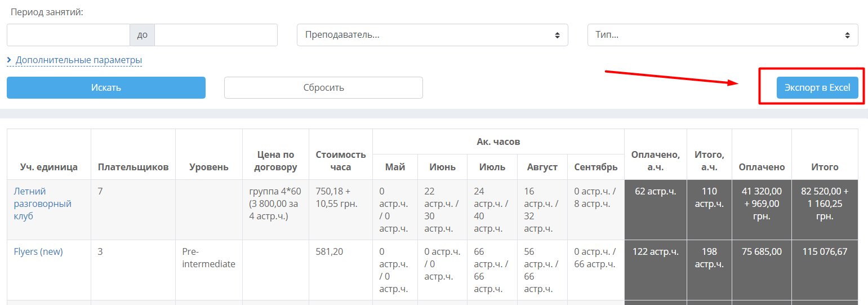Viewport: 868px width, 305px height.
Task: Open the Flyers (new) link
Action: click(x=38, y=251)
